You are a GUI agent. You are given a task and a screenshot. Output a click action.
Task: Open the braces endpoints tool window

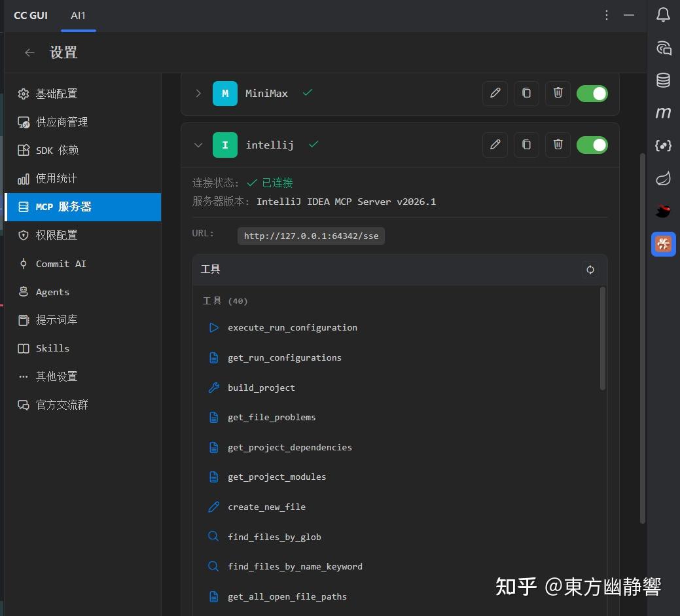coord(663,145)
